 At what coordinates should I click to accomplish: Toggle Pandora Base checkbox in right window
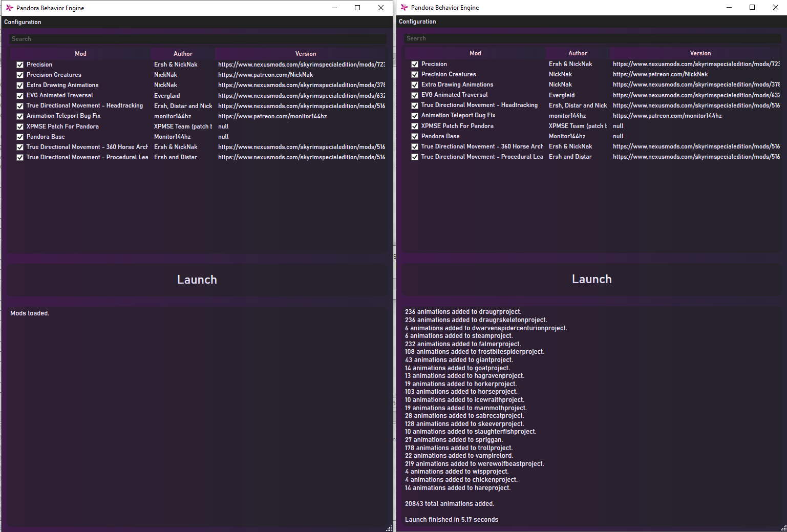pos(415,136)
